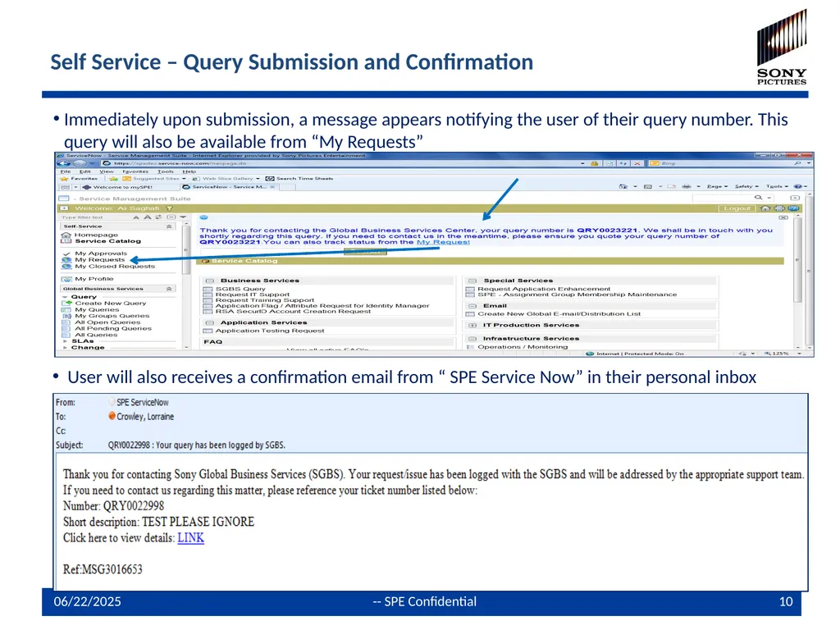Screen dimensions: 840x630
Task: Click the help icon in gold banner
Action: [x=793, y=208]
